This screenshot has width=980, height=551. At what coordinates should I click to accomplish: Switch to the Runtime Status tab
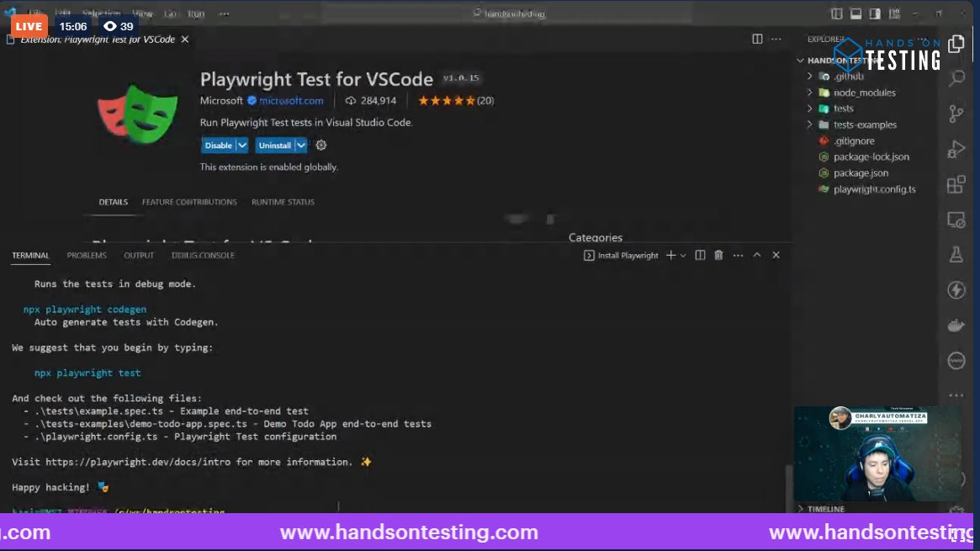(x=283, y=202)
